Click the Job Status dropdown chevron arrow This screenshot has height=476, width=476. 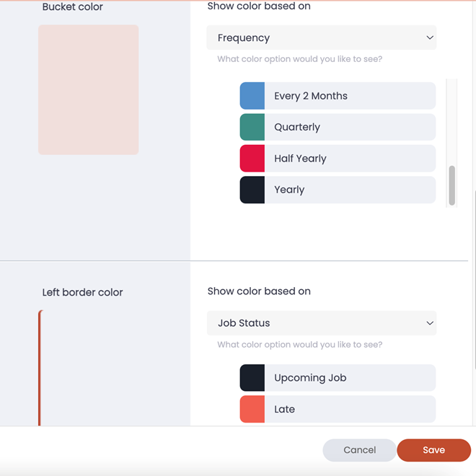tap(430, 323)
